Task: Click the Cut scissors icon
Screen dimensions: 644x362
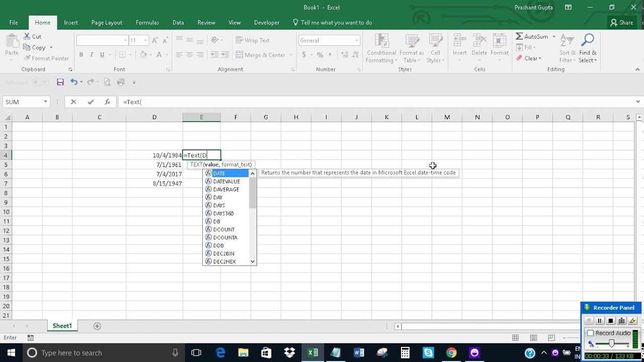Action: (27, 37)
